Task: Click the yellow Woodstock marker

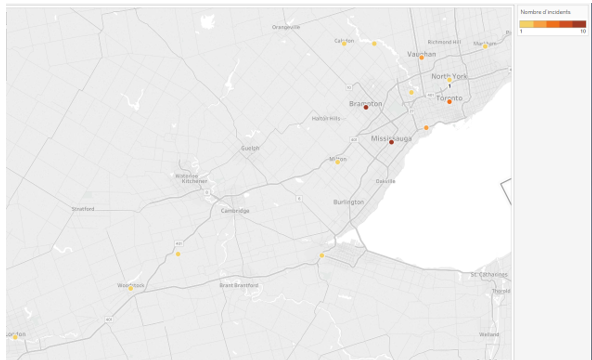Action: pyautogui.click(x=131, y=289)
